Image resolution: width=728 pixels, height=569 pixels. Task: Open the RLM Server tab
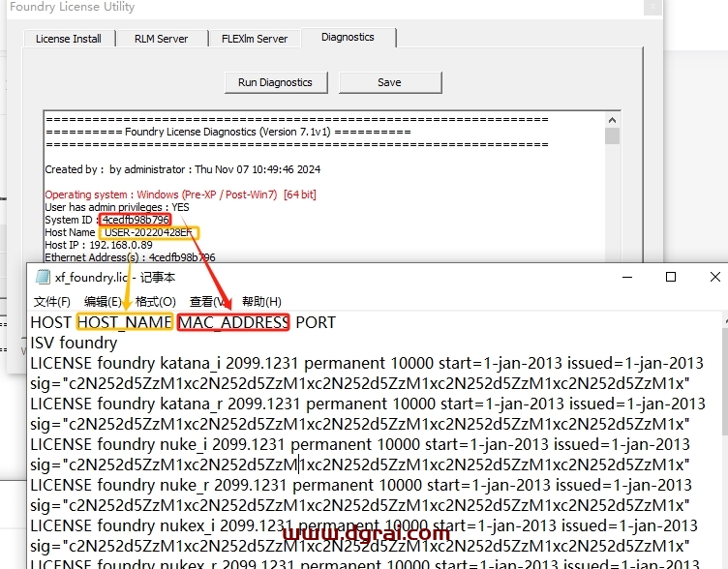click(x=161, y=39)
